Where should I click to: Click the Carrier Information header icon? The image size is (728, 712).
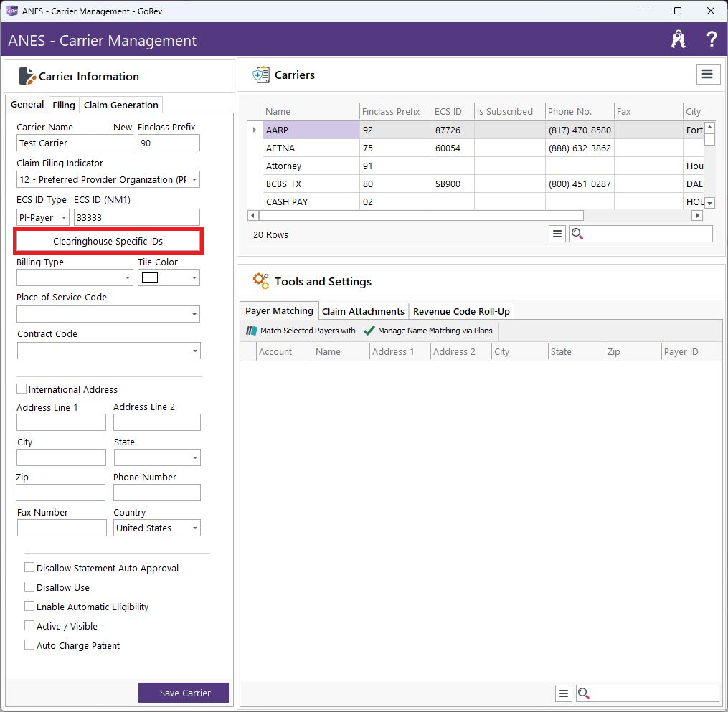[27, 76]
